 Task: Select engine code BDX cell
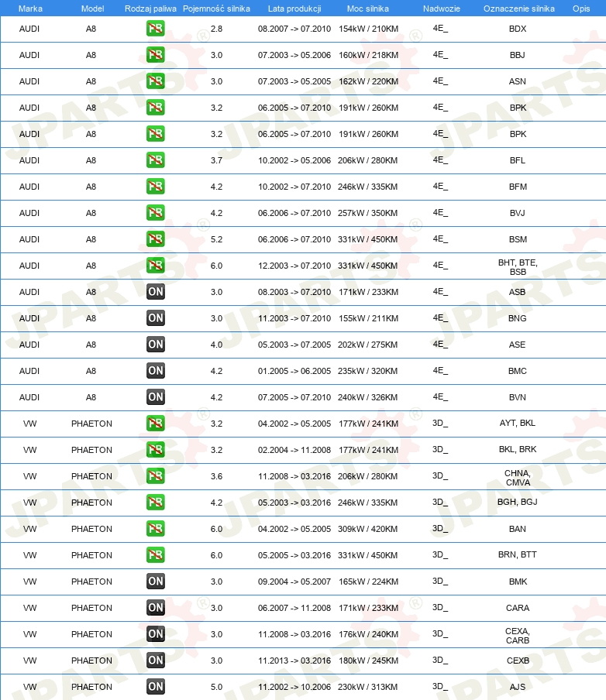click(x=518, y=29)
